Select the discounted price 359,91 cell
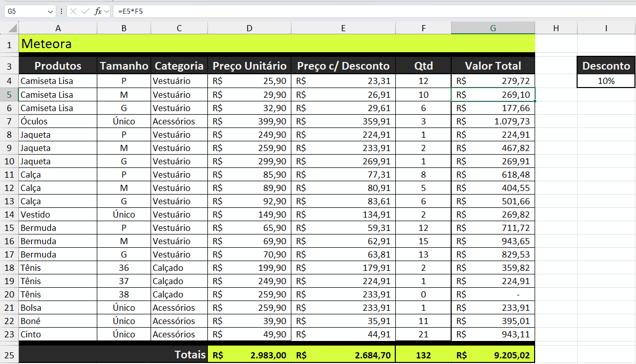Image resolution: width=636 pixels, height=364 pixels. point(344,121)
